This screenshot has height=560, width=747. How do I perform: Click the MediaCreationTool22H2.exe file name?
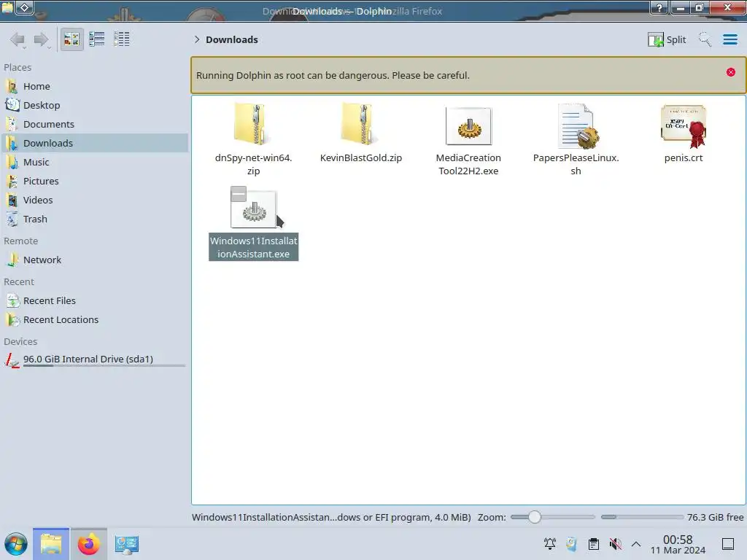click(468, 164)
